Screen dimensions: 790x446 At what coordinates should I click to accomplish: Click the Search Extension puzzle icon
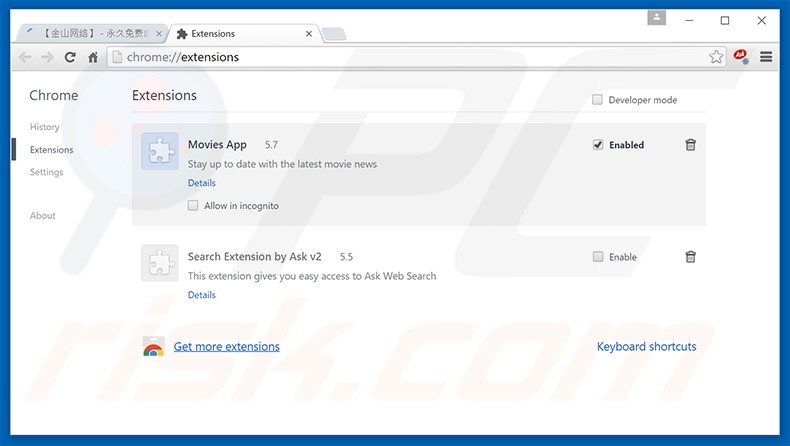pyautogui.click(x=160, y=263)
